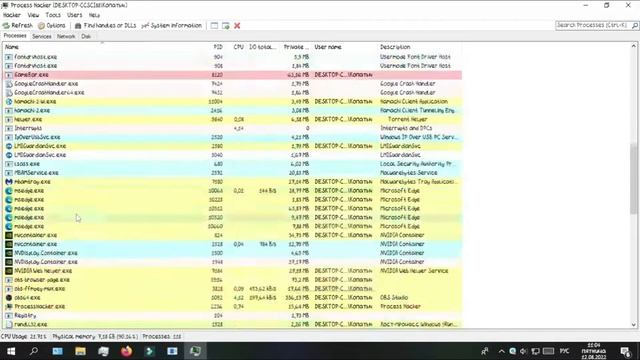Expand hidden tray icons chevron
The image size is (640, 360).
(502, 351)
